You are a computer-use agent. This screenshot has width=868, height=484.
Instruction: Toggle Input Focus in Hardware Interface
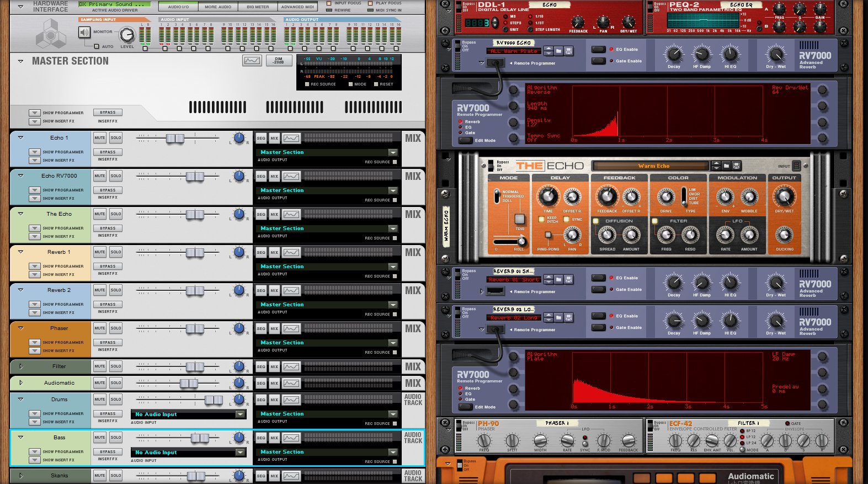click(x=329, y=3)
